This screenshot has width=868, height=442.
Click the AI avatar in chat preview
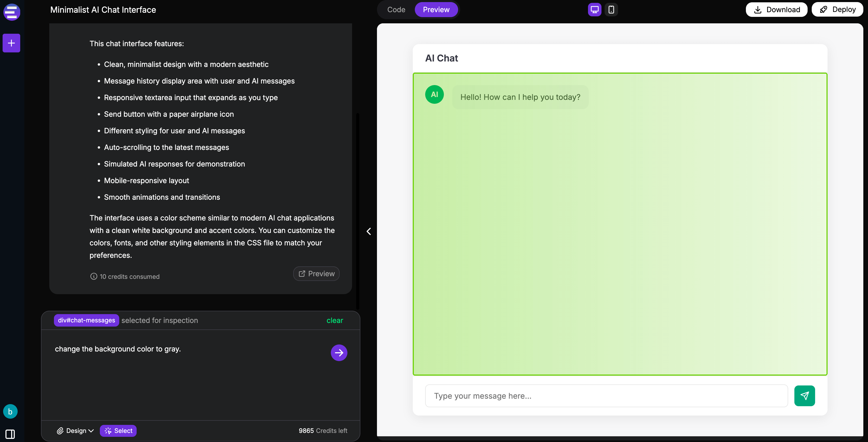click(x=434, y=94)
